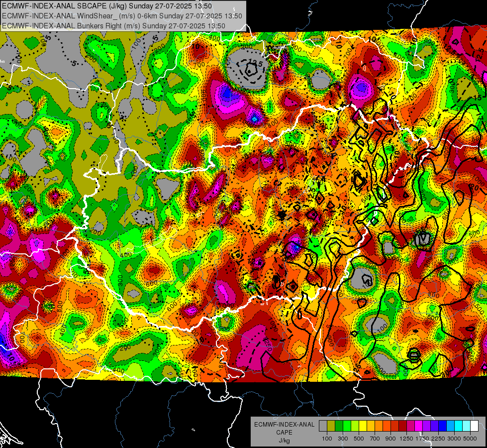Click the 900 value under the legend
487x448 pixels.
(390, 439)
